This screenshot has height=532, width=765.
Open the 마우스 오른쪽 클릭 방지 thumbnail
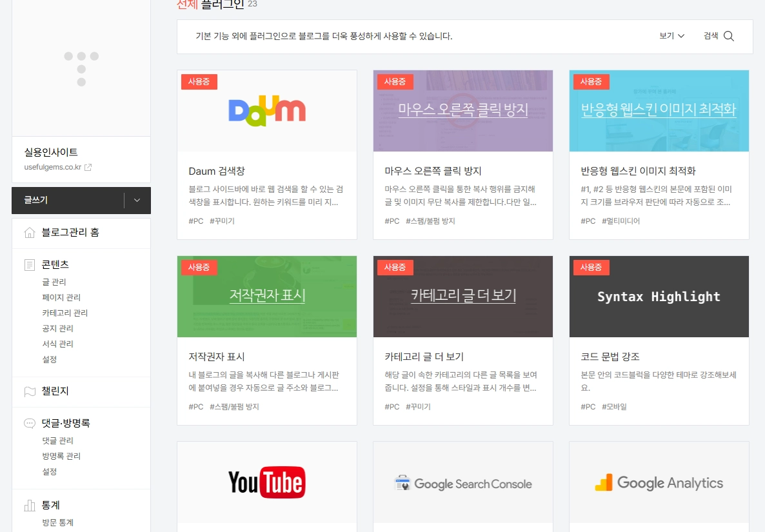coord(463,111)
